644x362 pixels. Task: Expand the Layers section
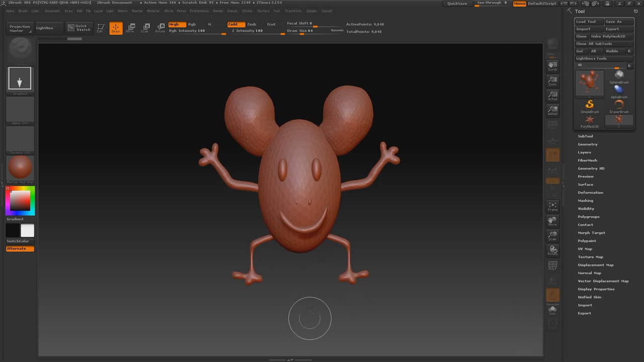click(x=585, y=152)
